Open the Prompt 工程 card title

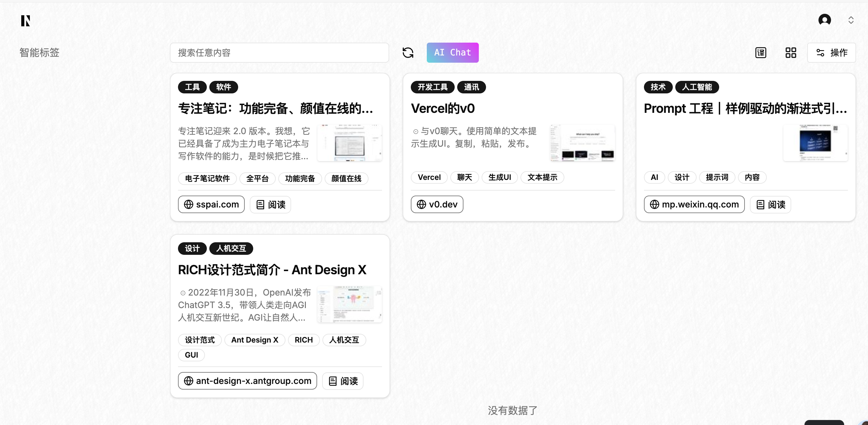(745, 108)
